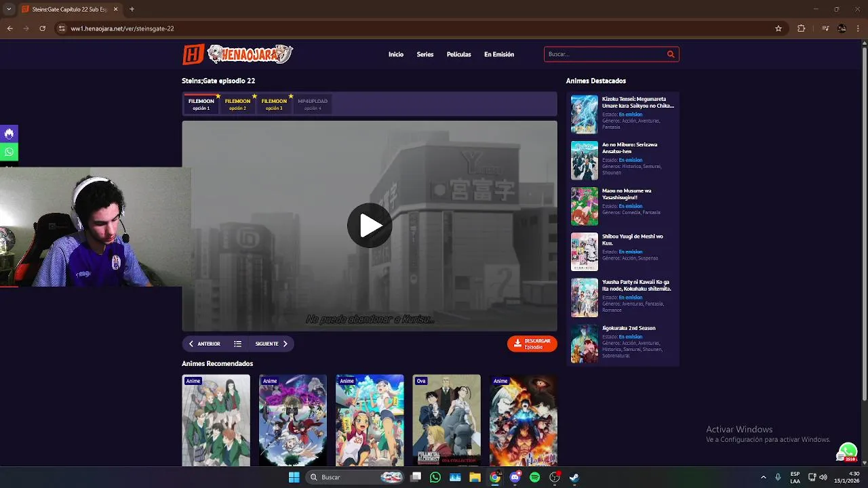View site information icon in address bar
The image size is (868, 488).
tap(62, 28)
